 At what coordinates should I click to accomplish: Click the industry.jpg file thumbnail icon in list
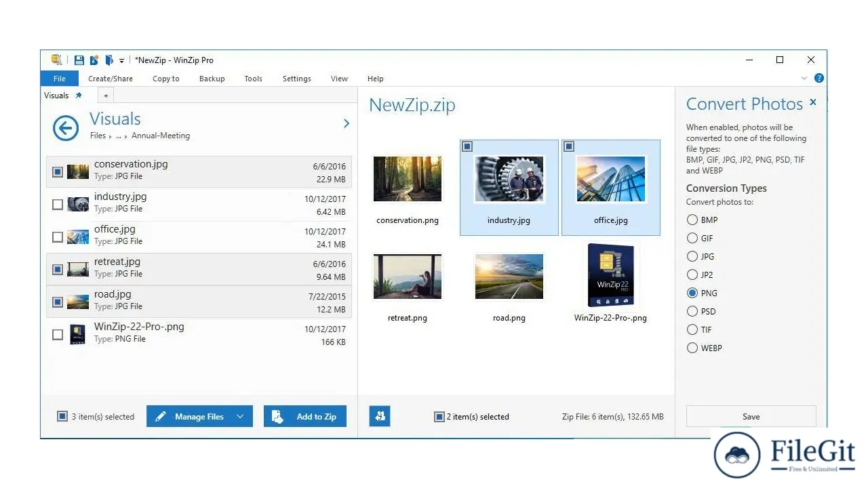[x=78, y=204]
